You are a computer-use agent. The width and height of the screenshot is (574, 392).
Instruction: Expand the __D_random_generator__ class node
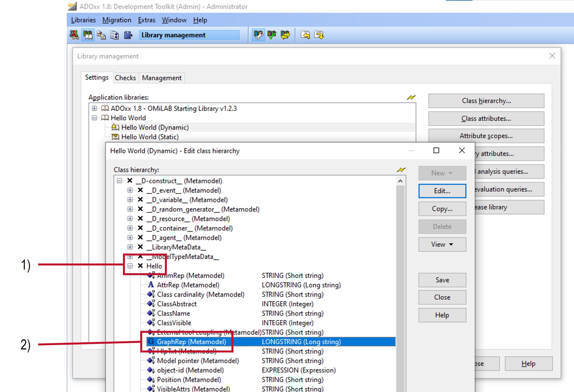130,209
